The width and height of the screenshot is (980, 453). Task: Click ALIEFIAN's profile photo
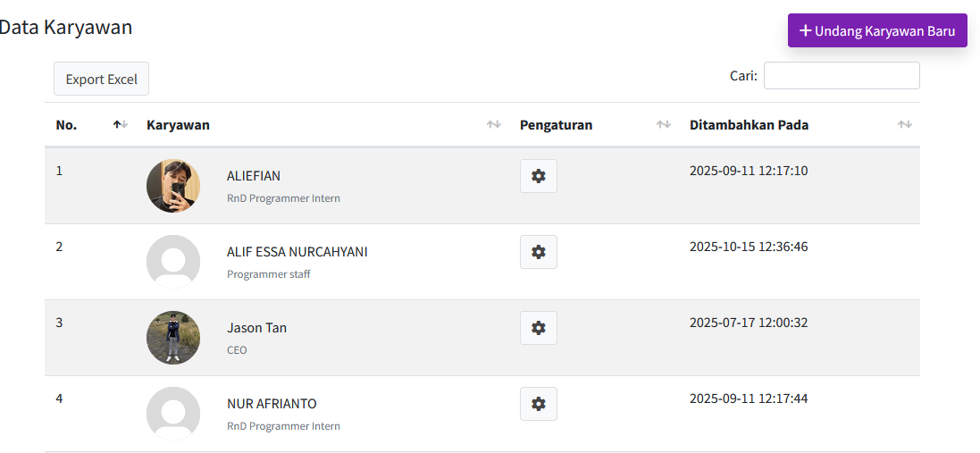click(173, 186)
